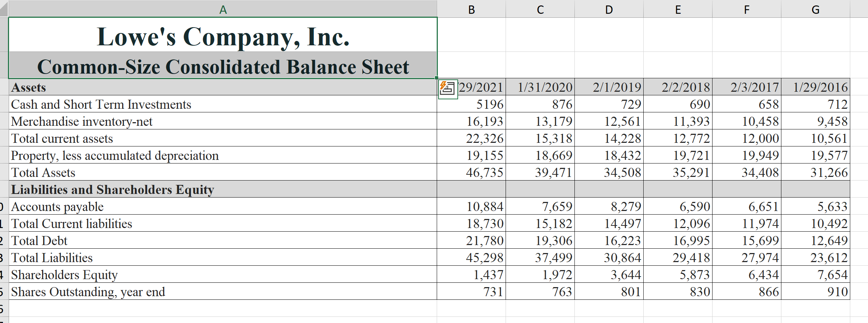The height and width of the screenshot is (323, 868).
Task: Select column B header
Action: [x=472, y=9]
